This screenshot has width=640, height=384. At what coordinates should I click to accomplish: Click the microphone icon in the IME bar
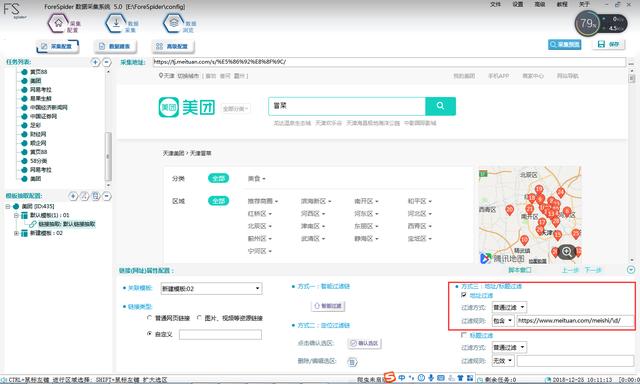tap(431, 378)
